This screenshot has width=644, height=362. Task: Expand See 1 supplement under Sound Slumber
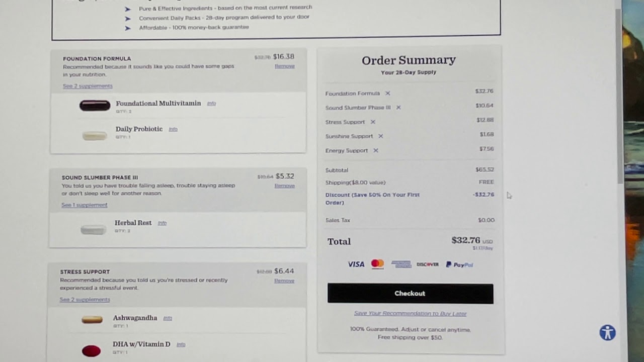[x=84, y=205]
